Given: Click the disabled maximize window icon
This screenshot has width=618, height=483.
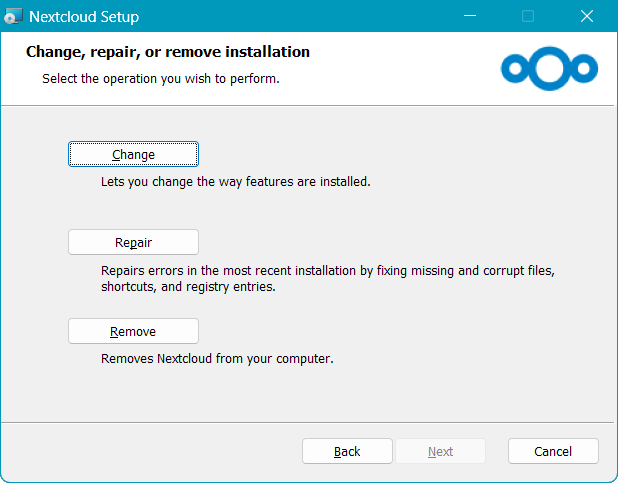Looking at the screenshot, I should click(x=528, y=17).
